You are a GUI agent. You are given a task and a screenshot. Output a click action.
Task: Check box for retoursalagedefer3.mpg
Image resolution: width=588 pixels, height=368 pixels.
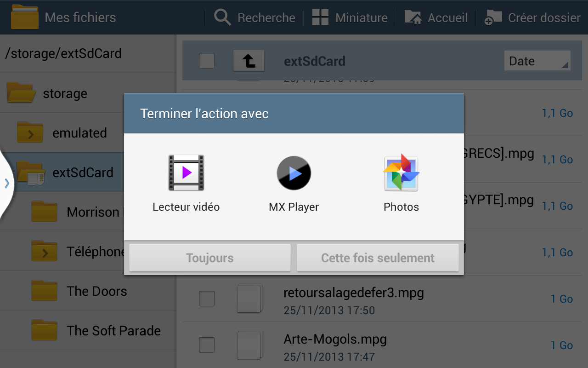coord(207,299)
